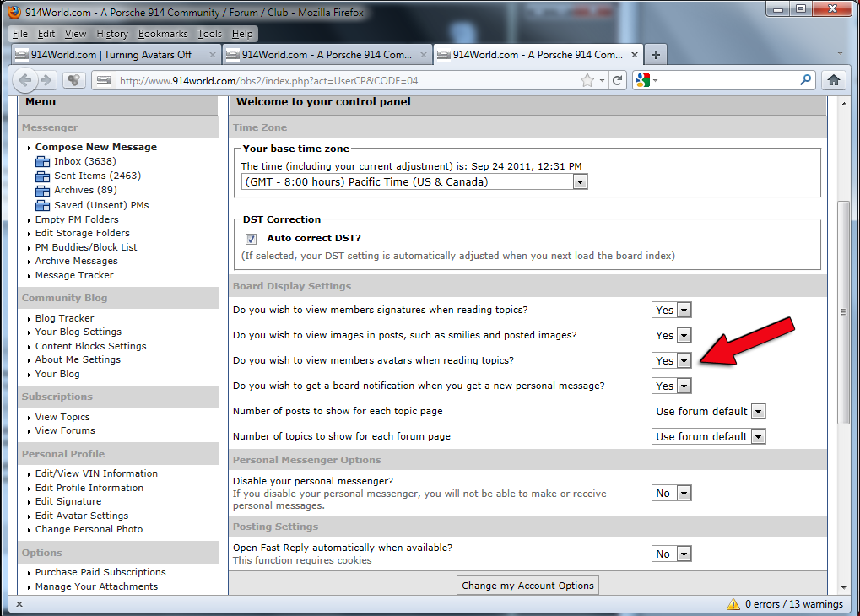Click the URL address field

[347, 81]
